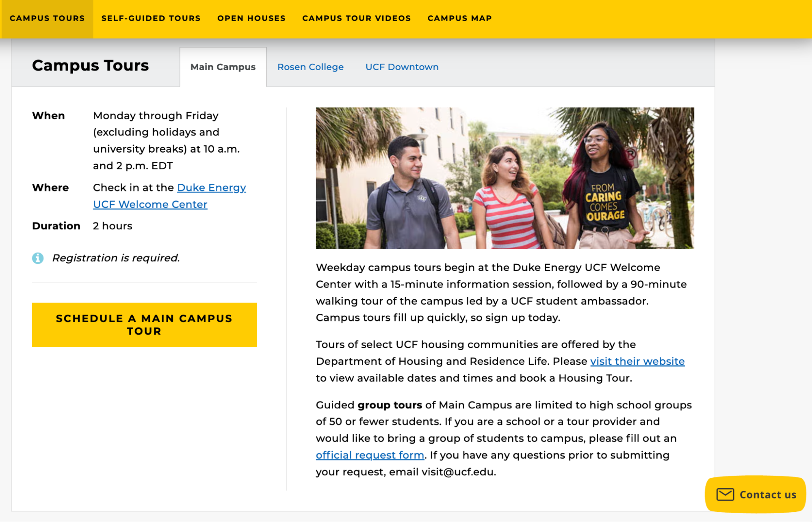
Task: Switch to the Rosen College tab
Action: [x=310, y=67]
